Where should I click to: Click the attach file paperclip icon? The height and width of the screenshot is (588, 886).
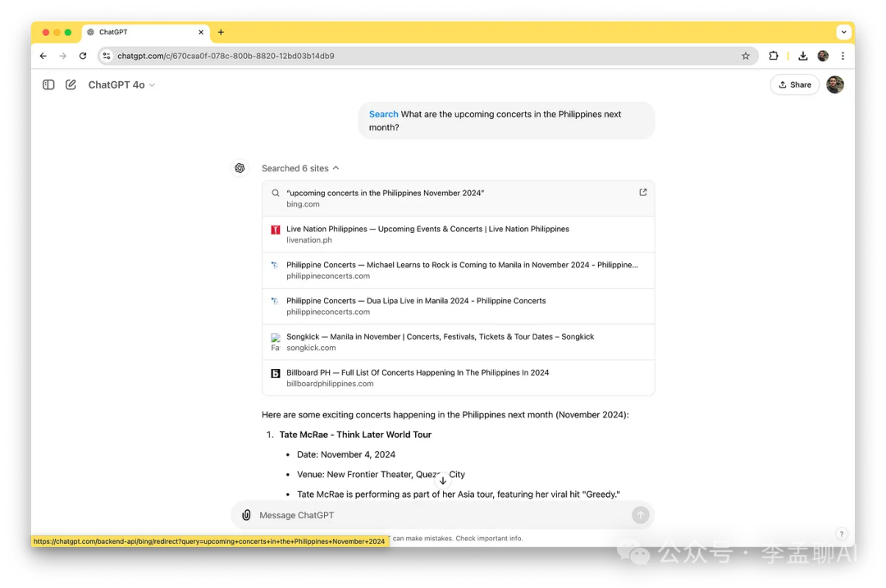(246, 515)
